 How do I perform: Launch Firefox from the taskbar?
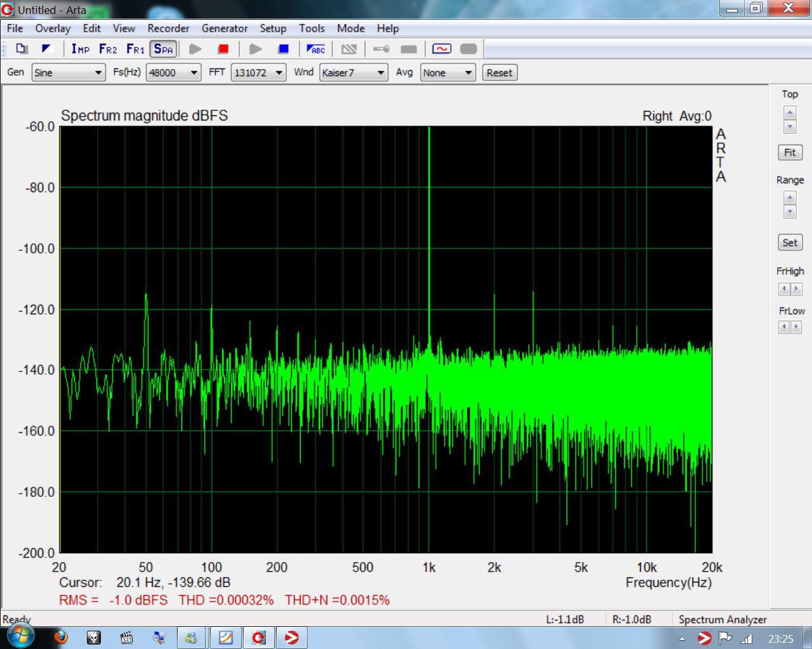61,638
